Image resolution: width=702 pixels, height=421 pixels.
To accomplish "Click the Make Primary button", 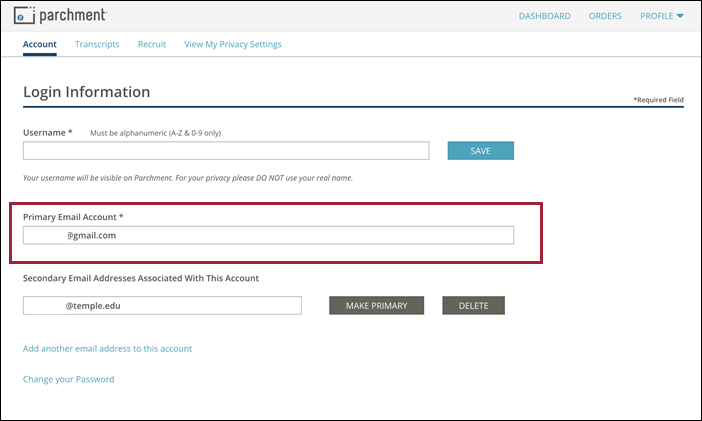I will (376, 306).
